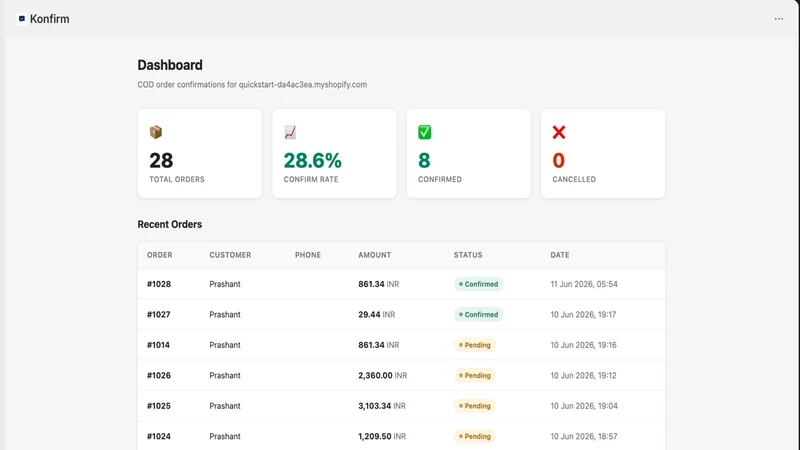The width and height of the screenshot is (800, 450).
Task: Click the date 10 Jun 2026, 19:17
Action: tap(583, 315)
